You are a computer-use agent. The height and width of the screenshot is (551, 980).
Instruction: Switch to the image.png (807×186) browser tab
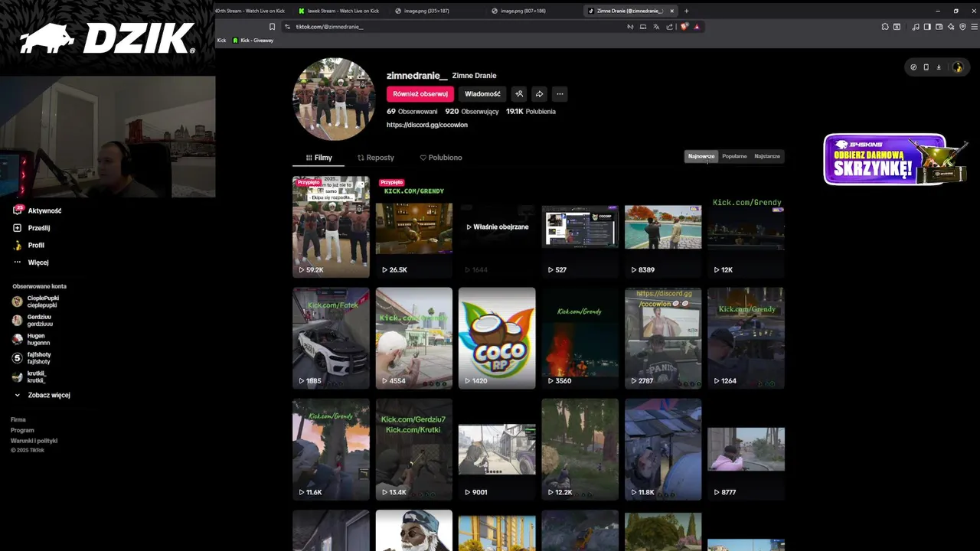coord(523,11)
